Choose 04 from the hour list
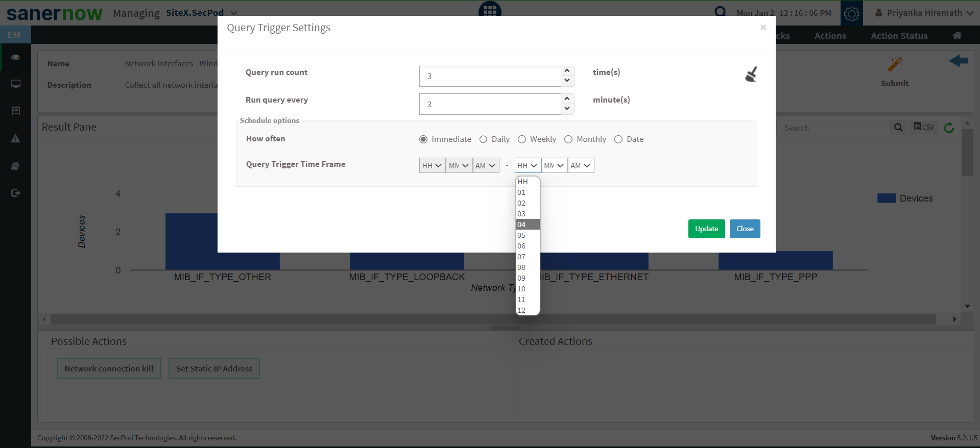980x448 pixels. (x=528, y=225)
